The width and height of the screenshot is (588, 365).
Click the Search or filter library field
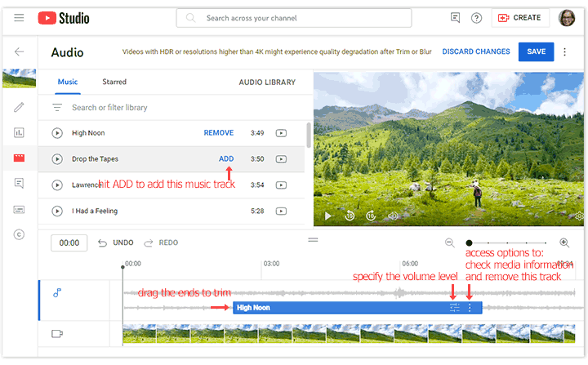coord(109,107)
